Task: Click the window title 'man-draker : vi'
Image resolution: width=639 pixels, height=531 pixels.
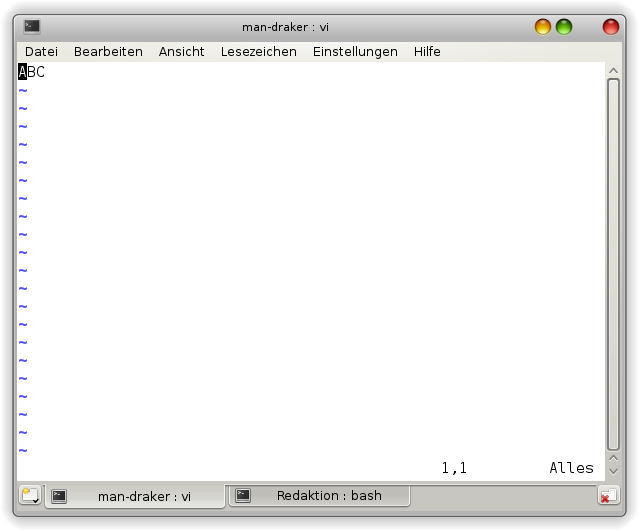Action: (x=285, y=27)
